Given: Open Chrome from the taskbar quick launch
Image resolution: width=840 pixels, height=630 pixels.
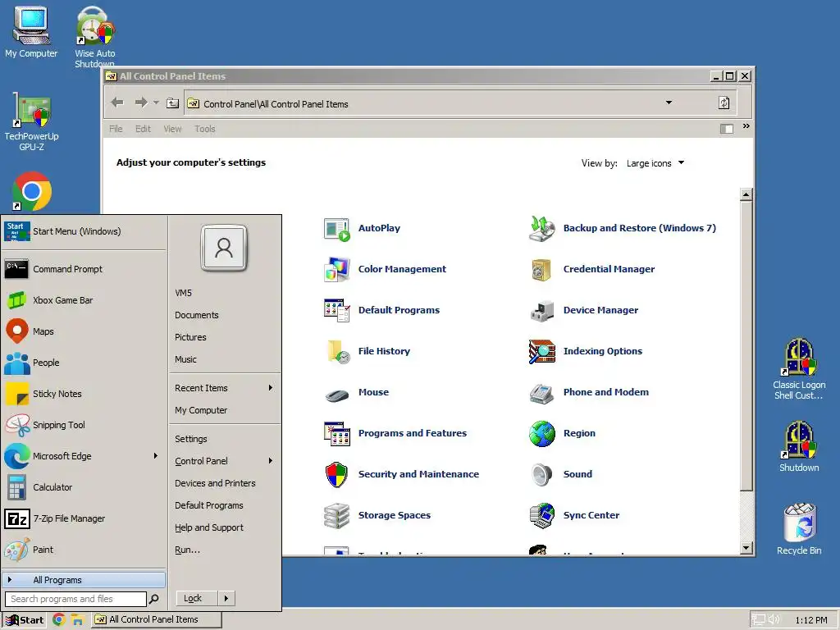Looking at the screenshot, I should pyautogui.click(x=59, y=620).
